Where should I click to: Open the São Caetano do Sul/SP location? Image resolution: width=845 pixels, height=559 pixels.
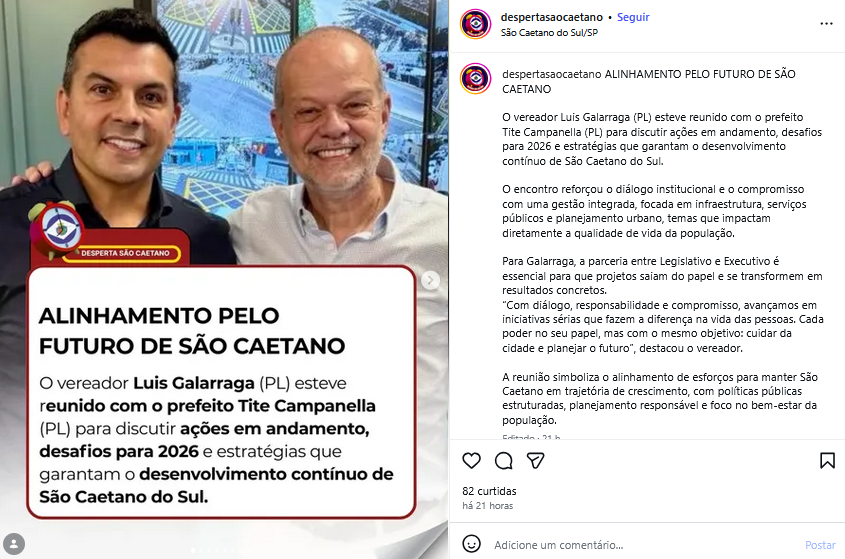click(549, 32)
